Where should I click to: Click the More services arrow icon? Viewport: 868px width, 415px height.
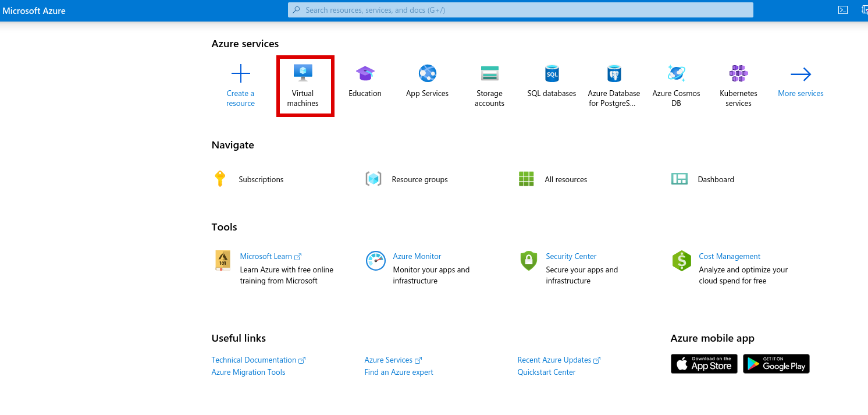coord(801,74)
